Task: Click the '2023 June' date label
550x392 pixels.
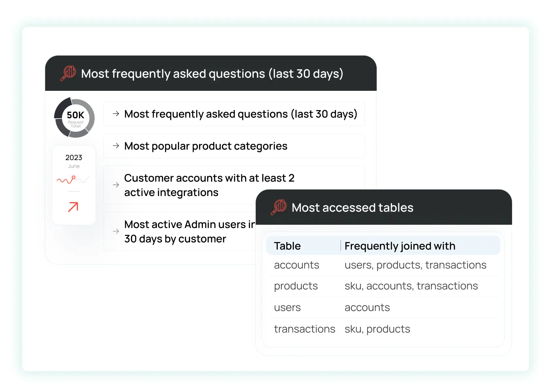Action: click(74, 161)
